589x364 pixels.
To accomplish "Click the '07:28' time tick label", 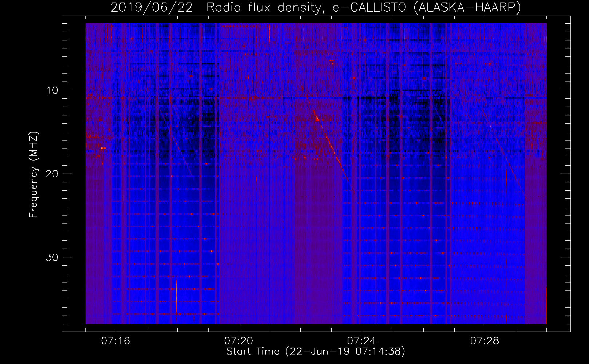I will [x=485, y=341].
